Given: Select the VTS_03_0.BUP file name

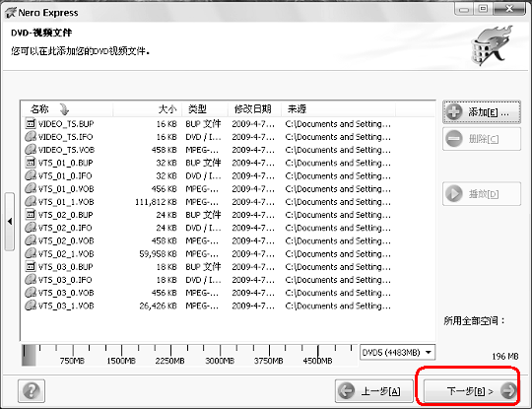Looking at the screenshot, I should (x=65, y=267).
